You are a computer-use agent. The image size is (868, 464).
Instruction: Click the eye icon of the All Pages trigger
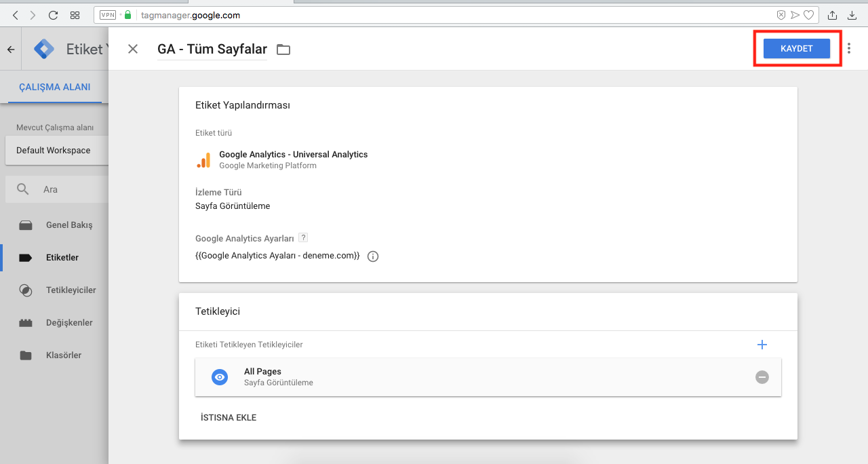point(220,377)
